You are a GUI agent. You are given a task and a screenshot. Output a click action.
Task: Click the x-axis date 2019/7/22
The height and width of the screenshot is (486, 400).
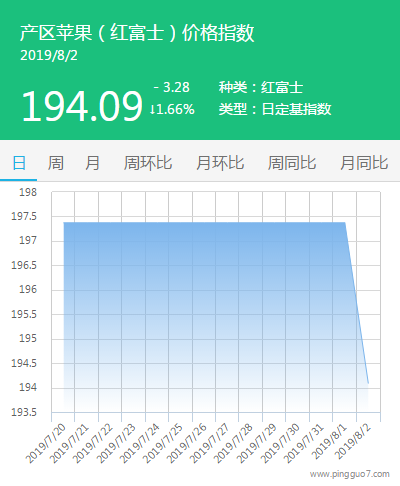click(93, 443)
